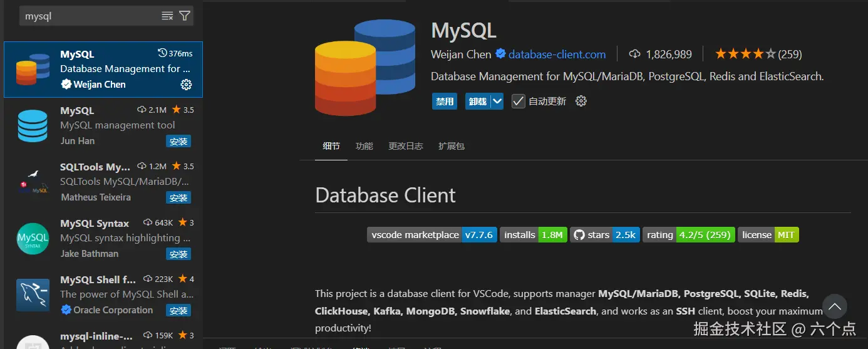This screenshot has width=868, height=349.
Task: Select the MySQL Syntax extension icon
Action: tap(33, 239)
